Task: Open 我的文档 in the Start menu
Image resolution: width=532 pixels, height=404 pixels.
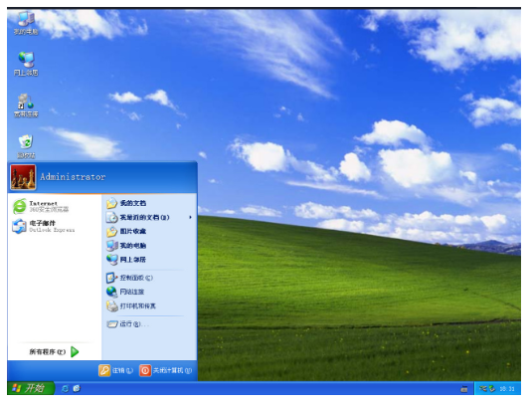Action: (x=149, y=203)
